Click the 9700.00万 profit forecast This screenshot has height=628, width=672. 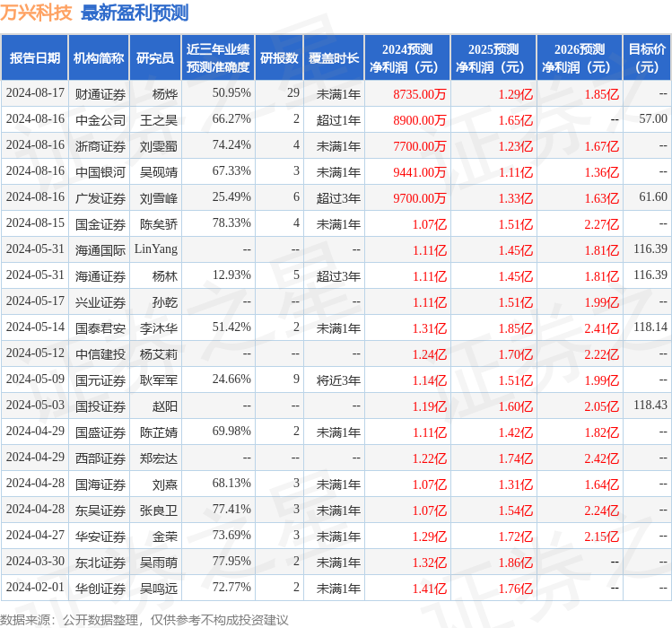click(420, 198)
